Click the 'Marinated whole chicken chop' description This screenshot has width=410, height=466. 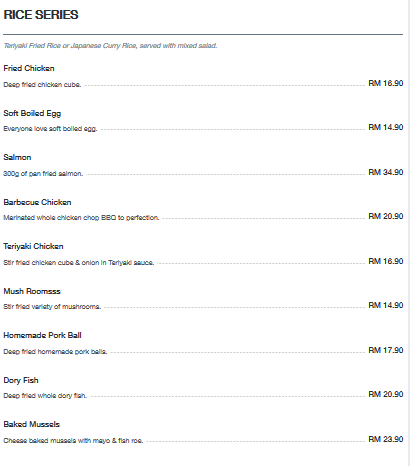pyautogui.click(x=81, y=218)
